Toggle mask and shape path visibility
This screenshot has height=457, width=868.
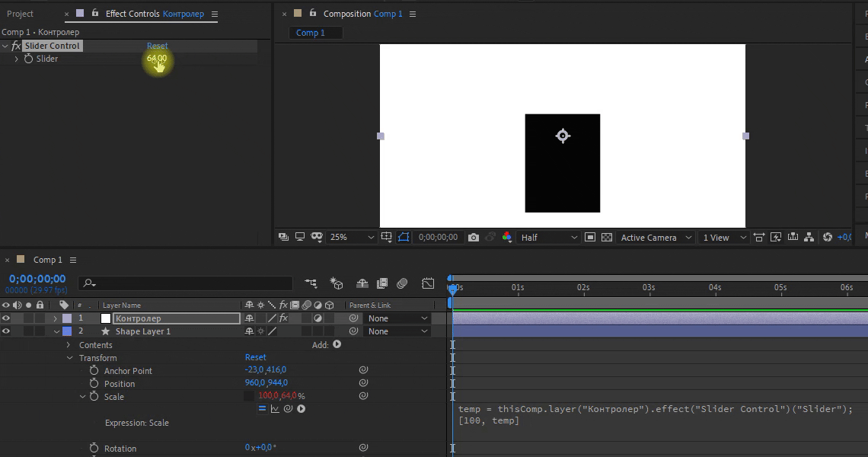point(404,237)
